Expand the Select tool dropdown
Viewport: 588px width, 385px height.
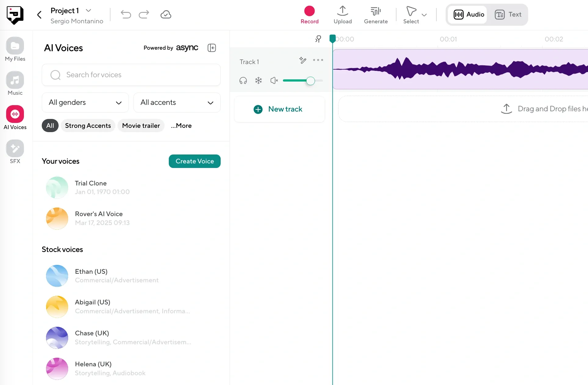point(424,15)
